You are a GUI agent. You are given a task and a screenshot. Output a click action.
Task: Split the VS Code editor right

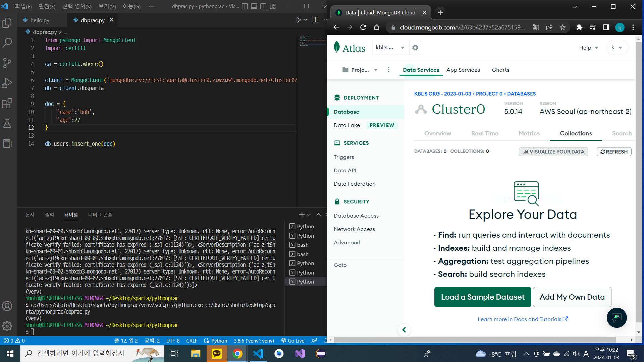pyautogui.click(x=315, y=20)
